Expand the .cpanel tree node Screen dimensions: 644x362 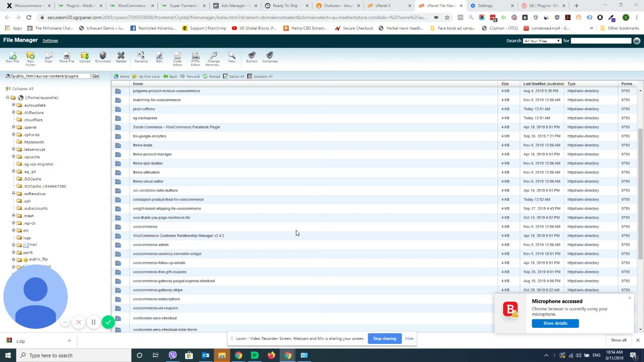click(x=14, y=127)
